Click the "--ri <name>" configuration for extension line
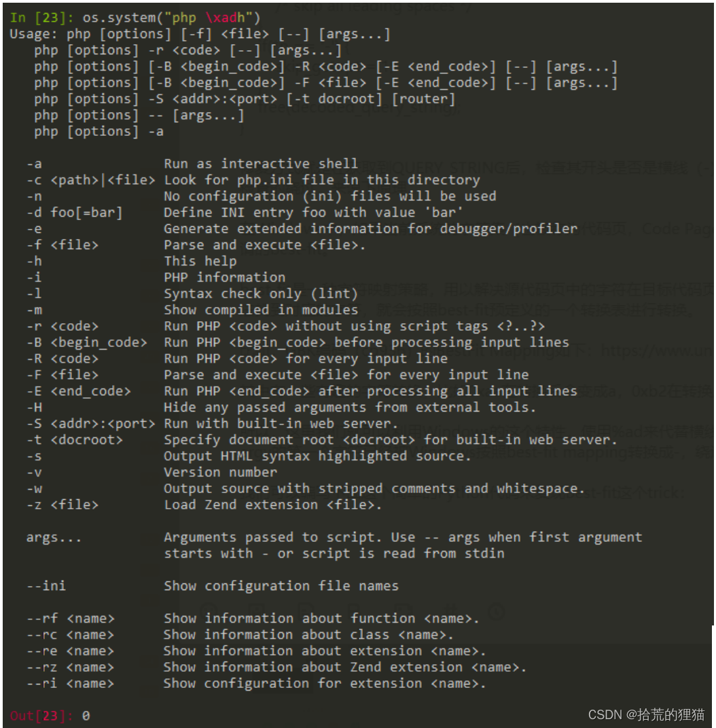The height and width of the screenshot is (728, 716). [x=256, y=683]
